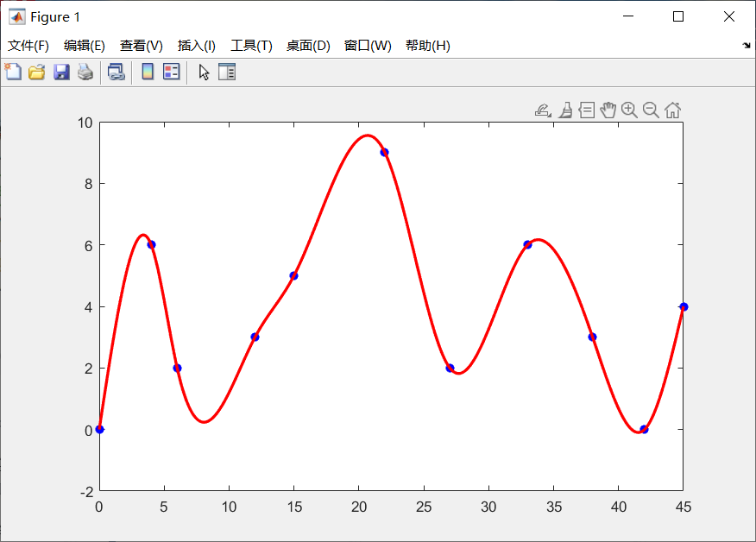
Task: Toggle Pan mode on the axes
Action: (x=608, y=110)
